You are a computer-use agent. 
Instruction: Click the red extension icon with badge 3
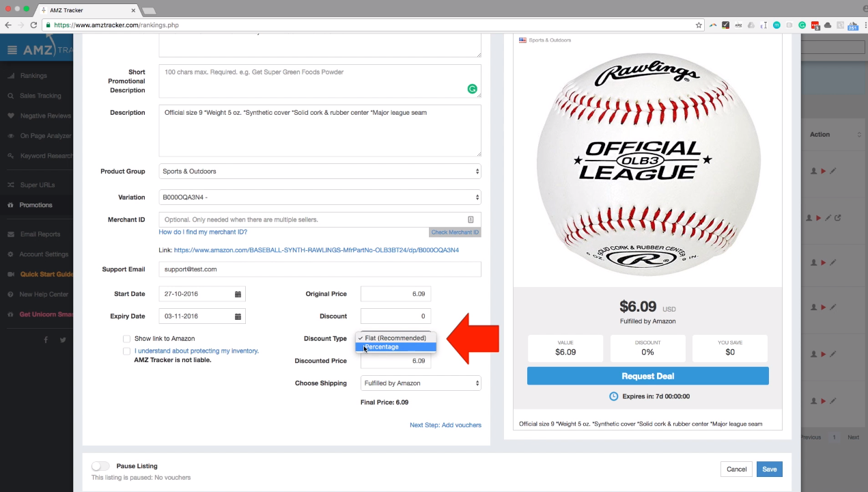(x=815, y=25)
